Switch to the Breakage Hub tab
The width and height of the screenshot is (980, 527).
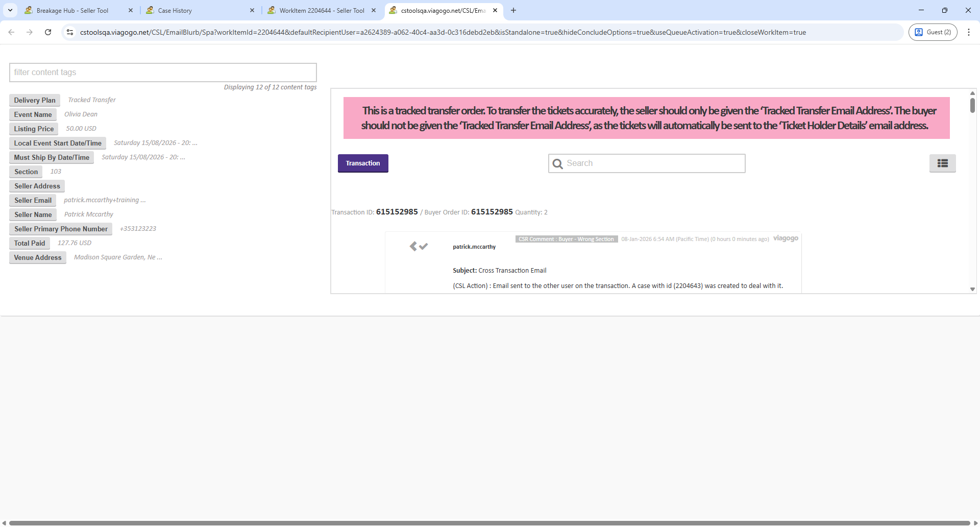click(72, 10)
